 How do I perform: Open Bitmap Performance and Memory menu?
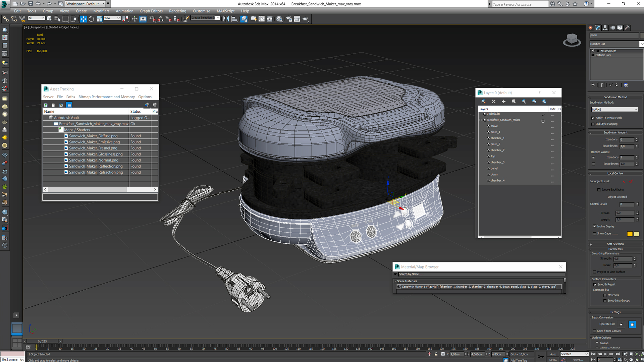[106, 97]
